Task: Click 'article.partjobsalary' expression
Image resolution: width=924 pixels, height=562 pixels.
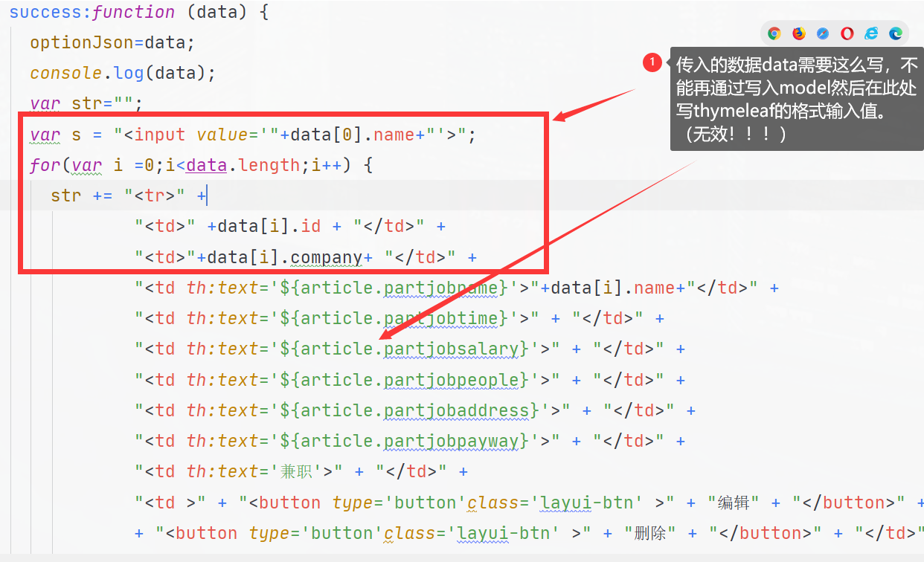Action: (410, 349)
